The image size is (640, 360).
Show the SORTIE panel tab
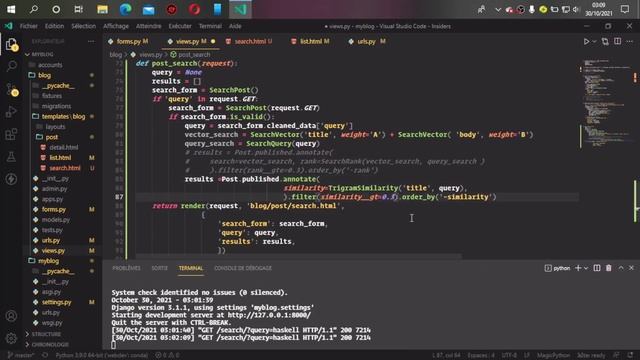[x=160, y=268]
